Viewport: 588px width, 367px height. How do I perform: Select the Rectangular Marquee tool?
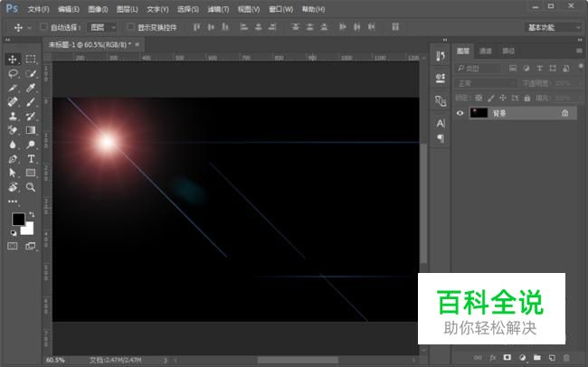coord(31,60)
